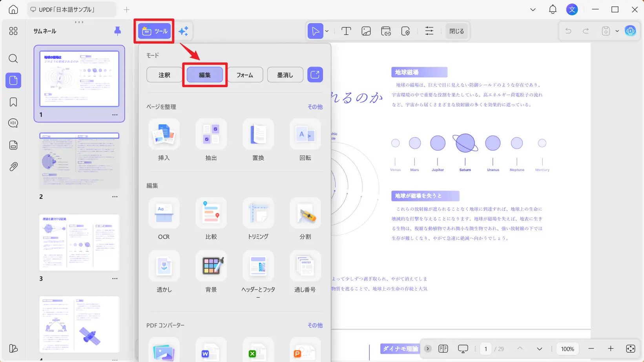Expand the save options dropdown arrow

click(617, 31)
